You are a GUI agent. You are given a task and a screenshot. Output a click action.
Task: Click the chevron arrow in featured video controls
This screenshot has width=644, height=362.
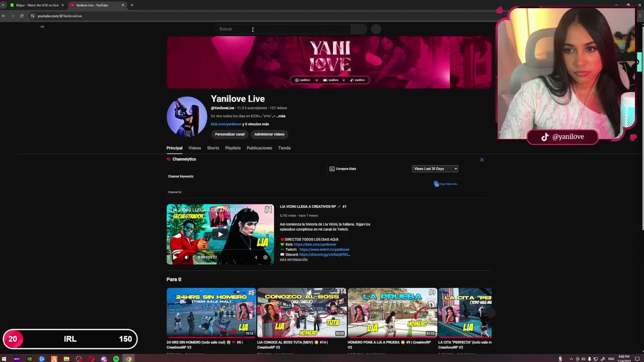[x=256, y=257]
